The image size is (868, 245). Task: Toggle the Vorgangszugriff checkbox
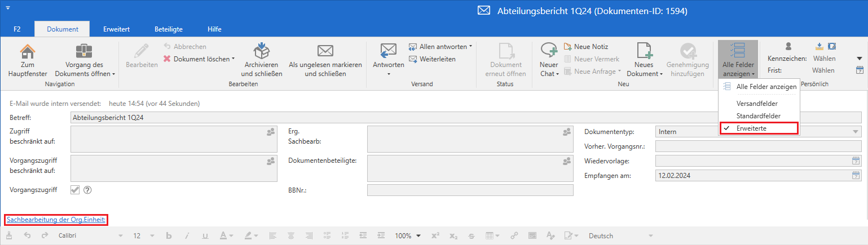tap(75, 190)
